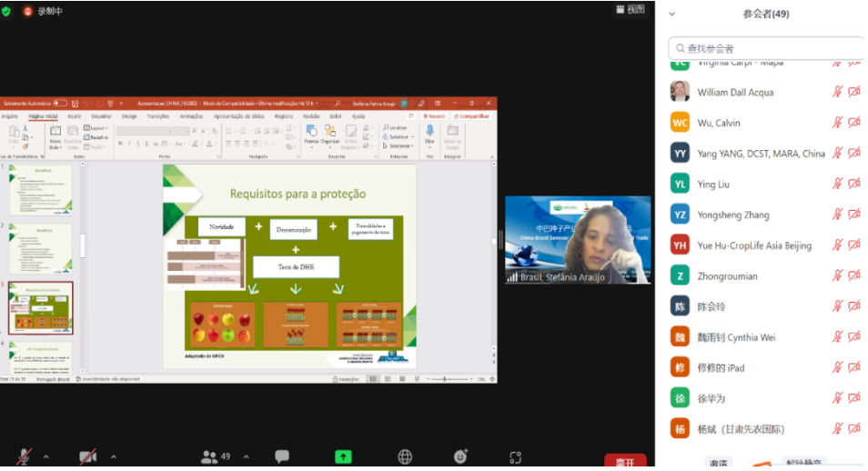The width and height of the screenshot is (868, 471).
Task: Open the reactions smiley icon
Action: click(x=460, y=456)
